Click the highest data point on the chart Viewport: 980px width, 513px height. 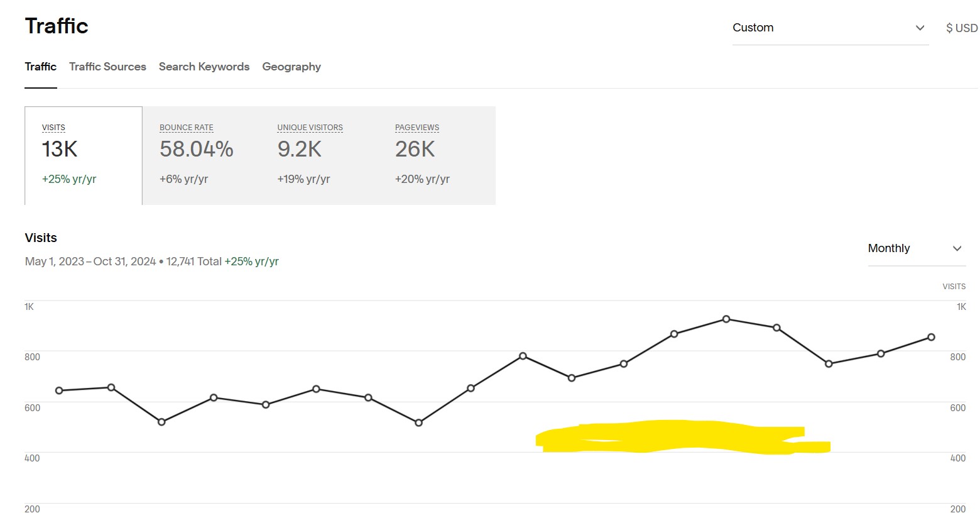point(726,319)
